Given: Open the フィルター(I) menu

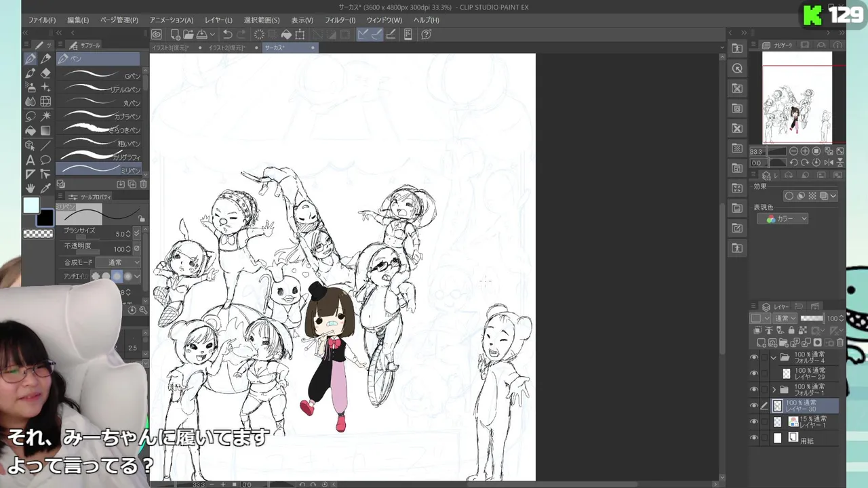Looking at the screenshot, I should click(x=340, y=20).
